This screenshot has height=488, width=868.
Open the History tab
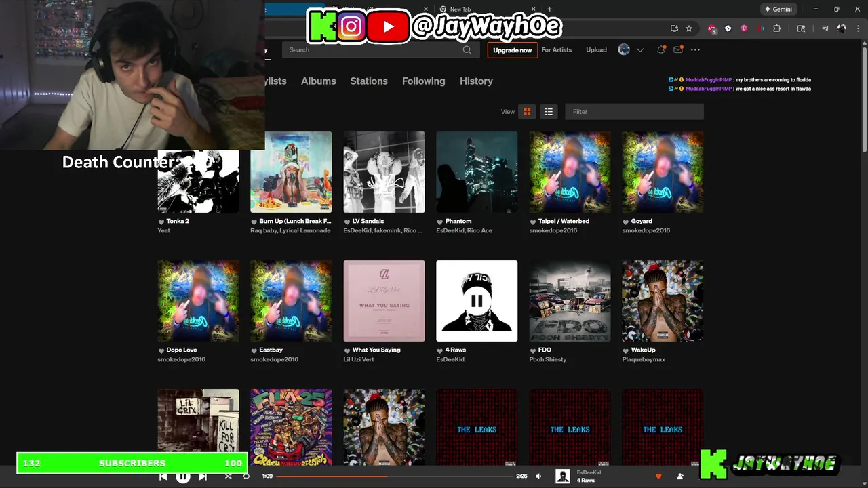[x=476, y=81]
